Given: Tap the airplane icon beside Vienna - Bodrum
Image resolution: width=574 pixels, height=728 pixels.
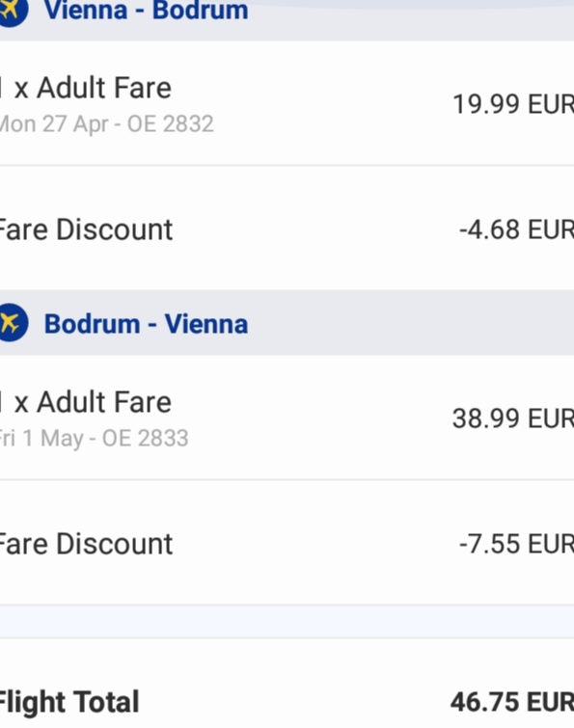Looking at the screenshot, I should (13, 11).
